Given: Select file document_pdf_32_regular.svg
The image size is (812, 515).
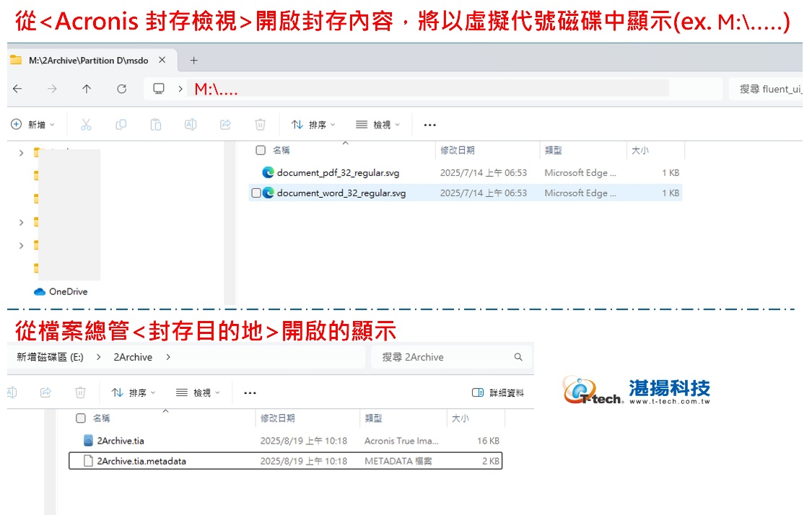Looking at the screenshot, I should (339, 173).
